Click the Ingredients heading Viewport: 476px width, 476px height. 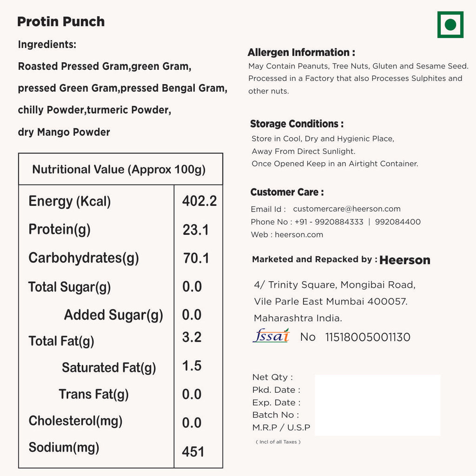tap(47, 45)
